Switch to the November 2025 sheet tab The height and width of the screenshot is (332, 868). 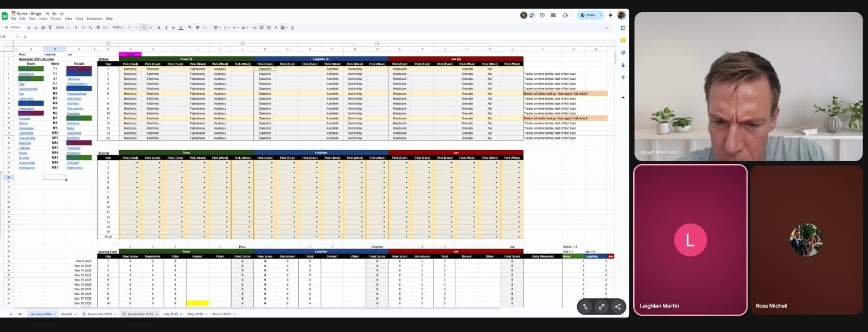click(99, 314)
